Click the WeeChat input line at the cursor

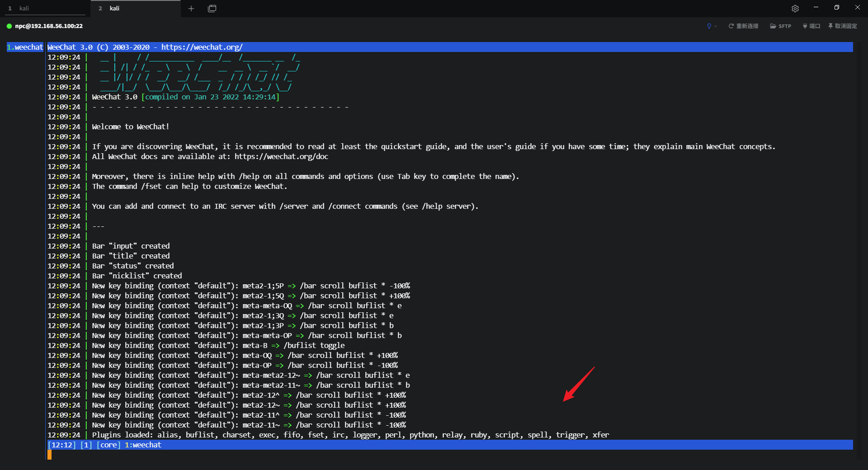[x=50, y=455]
